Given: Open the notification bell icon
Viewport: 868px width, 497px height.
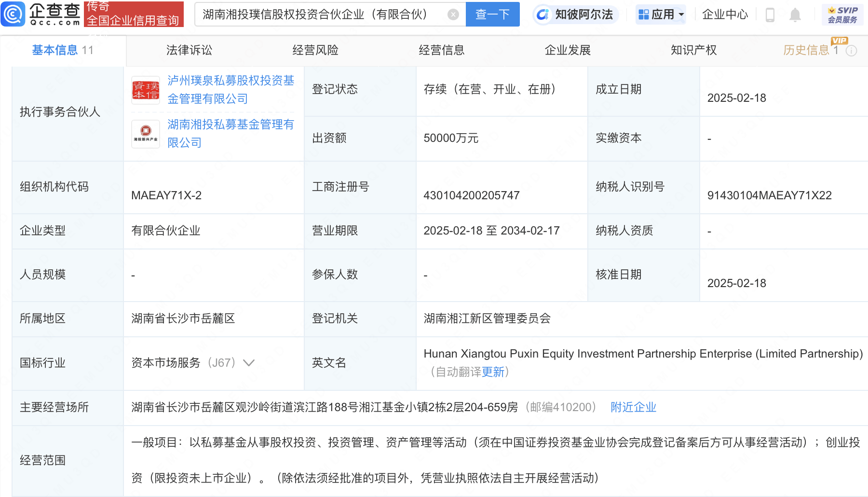Looking at the screenshot, I should 795,15.
